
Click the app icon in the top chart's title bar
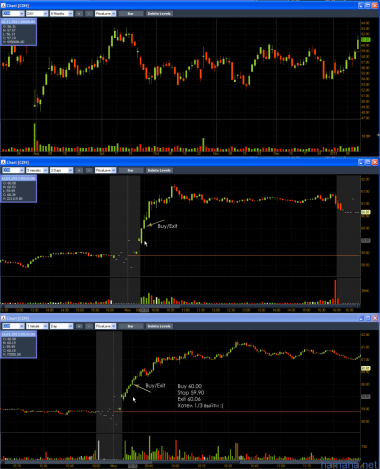[3, 6]
